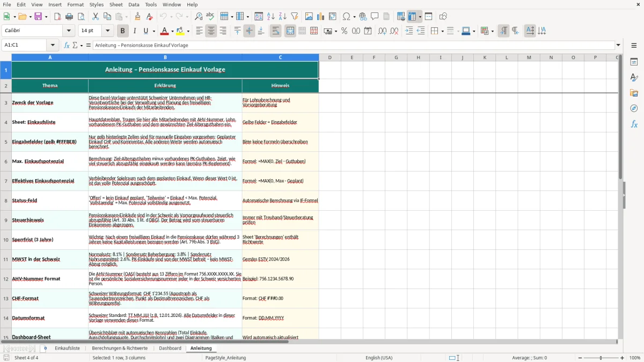644x362 pixels.
Task: Click the Copy icon
Action: point(107,17)
